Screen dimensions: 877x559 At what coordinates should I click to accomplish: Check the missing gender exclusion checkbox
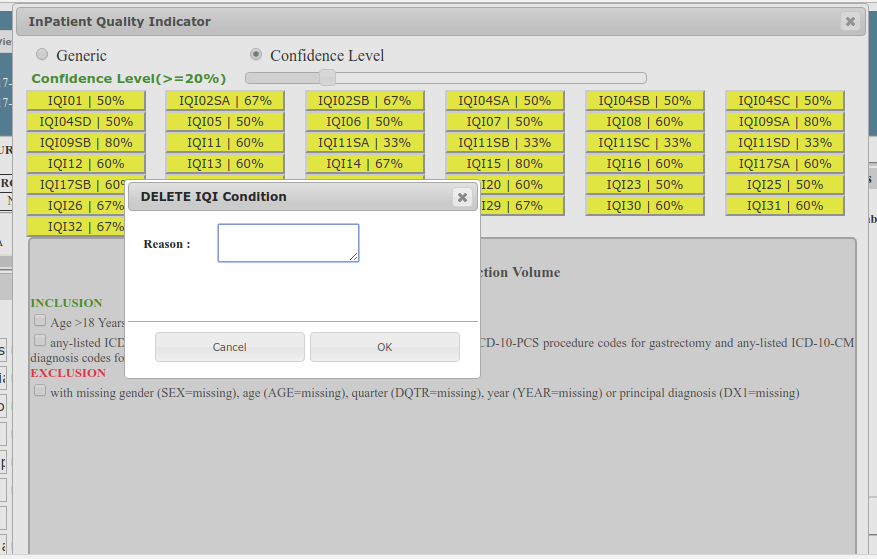tap(40, 391)
